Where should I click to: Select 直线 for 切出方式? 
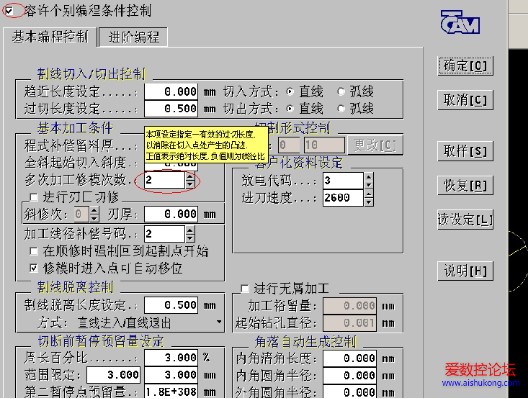click(x=290, y=109)
